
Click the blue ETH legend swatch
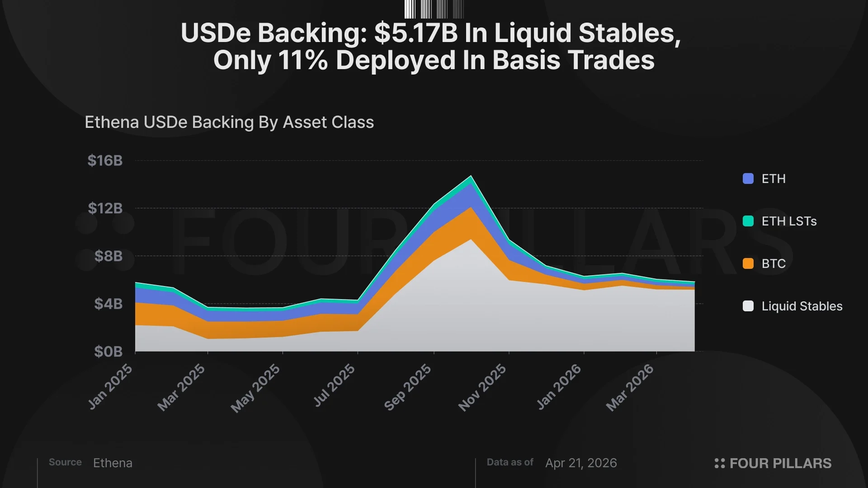click(748, 178)
